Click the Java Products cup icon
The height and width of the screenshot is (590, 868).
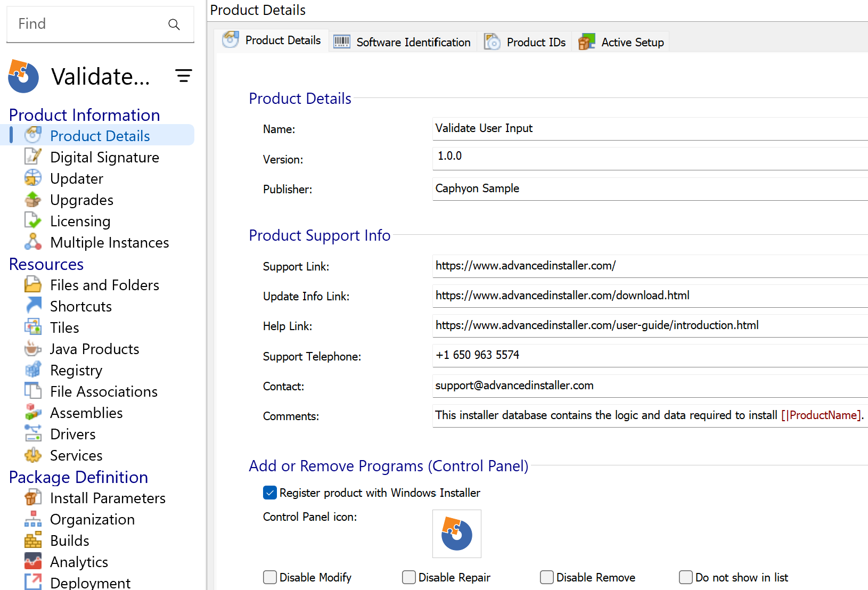[x=33, y=348]
